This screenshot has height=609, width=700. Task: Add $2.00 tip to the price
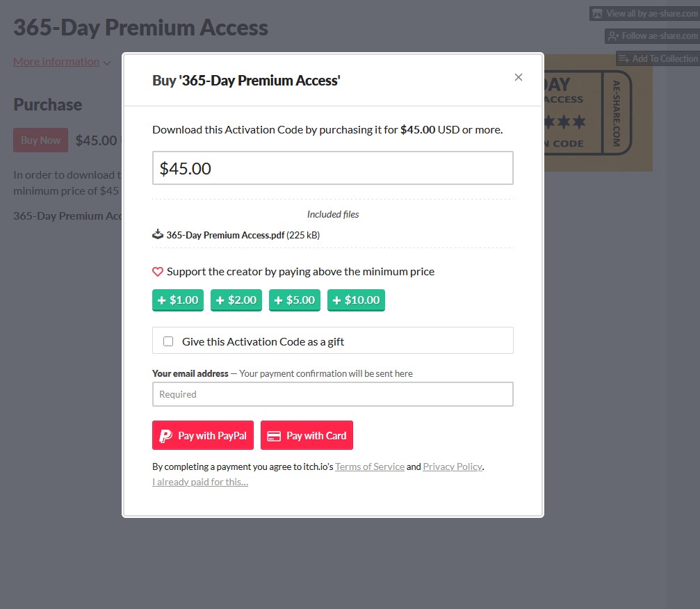point(236,300)
